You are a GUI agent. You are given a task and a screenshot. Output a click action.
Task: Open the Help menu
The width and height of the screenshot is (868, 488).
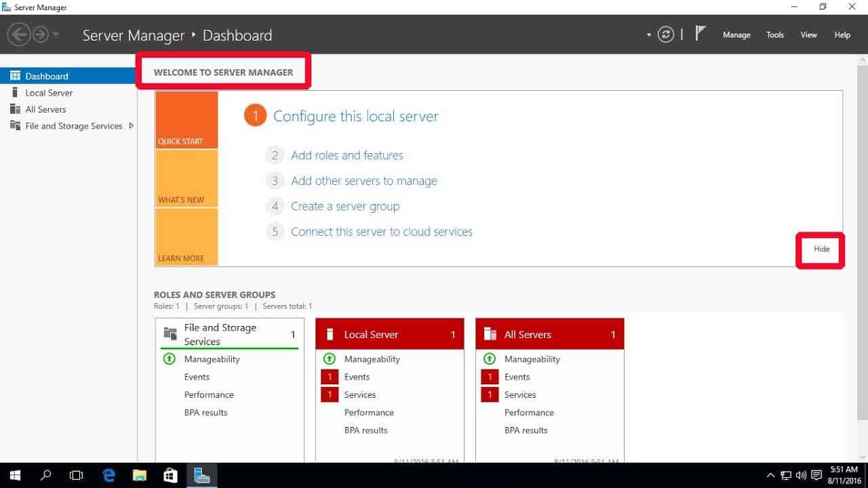pyautogui.click(x=842, y=35)
